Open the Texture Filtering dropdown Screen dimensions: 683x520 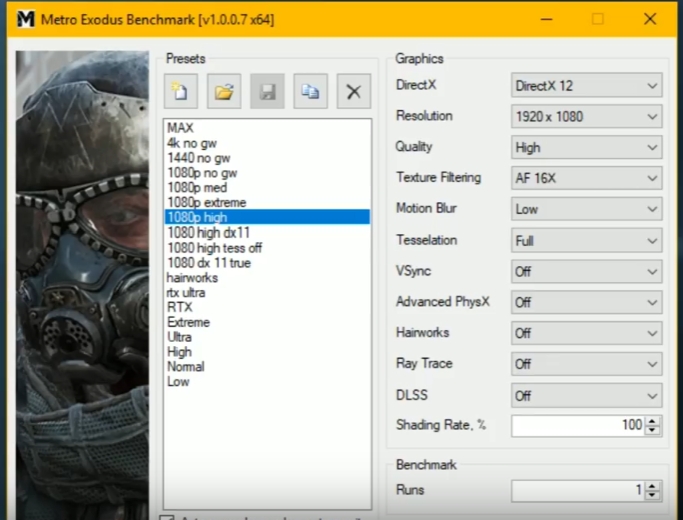click(586, 178)
